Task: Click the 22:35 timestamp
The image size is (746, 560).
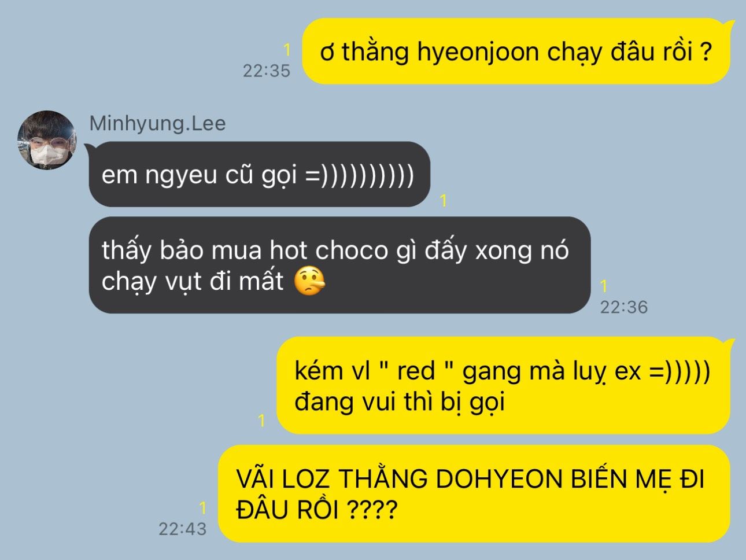Action: pos(266,71)
